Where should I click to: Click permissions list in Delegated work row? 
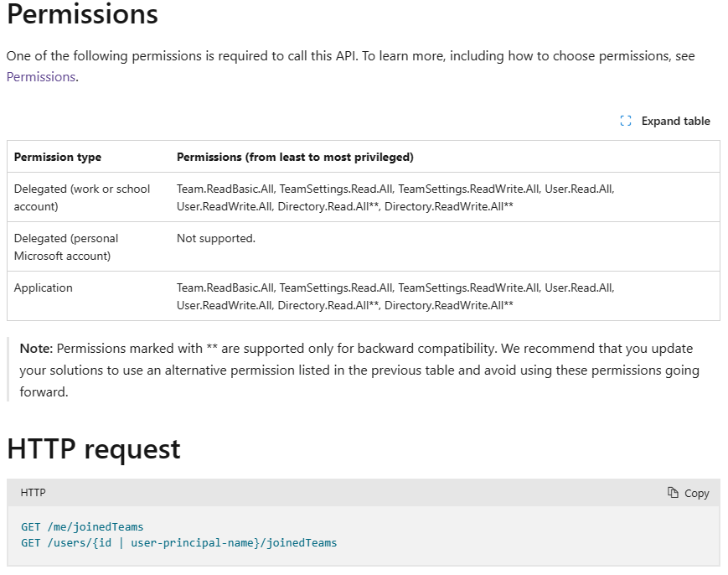[395, 197]
